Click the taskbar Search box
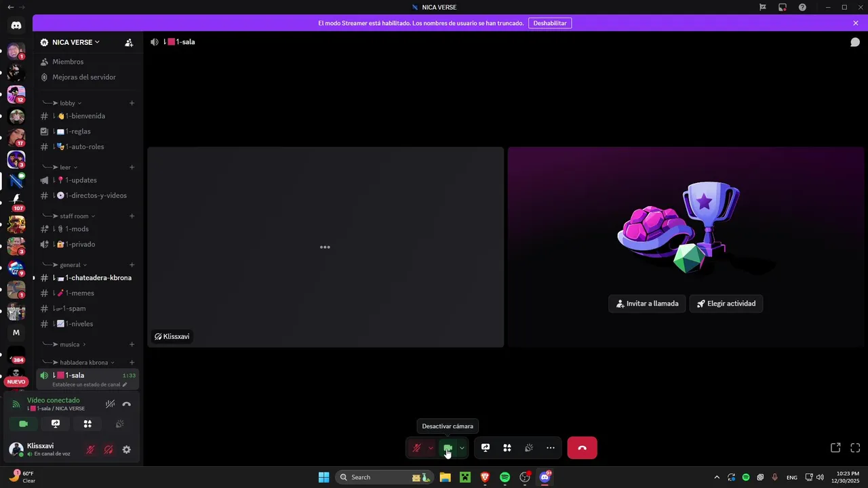The width and height of the screenshot is (868, 488). coord(385,477)
